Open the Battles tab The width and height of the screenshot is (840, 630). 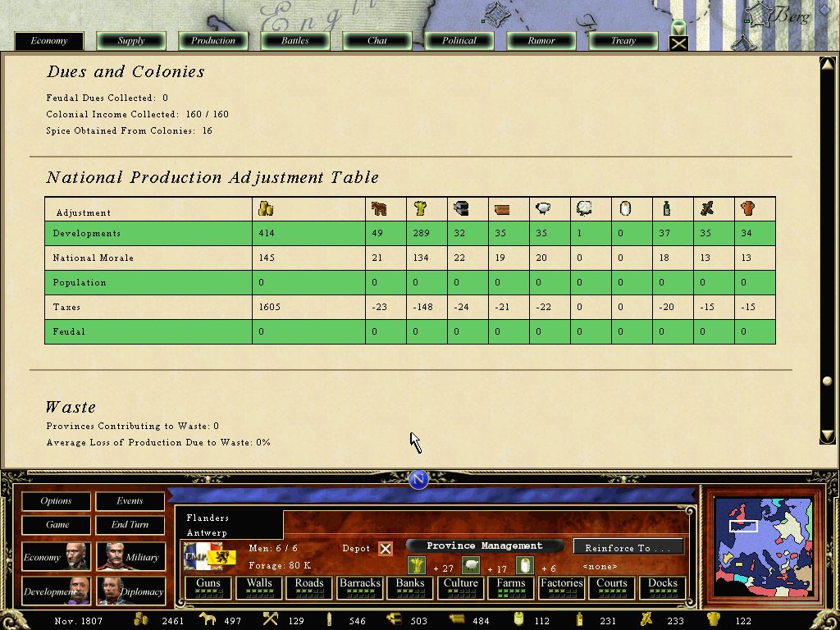pyautogui.click(x=295, y=41)
